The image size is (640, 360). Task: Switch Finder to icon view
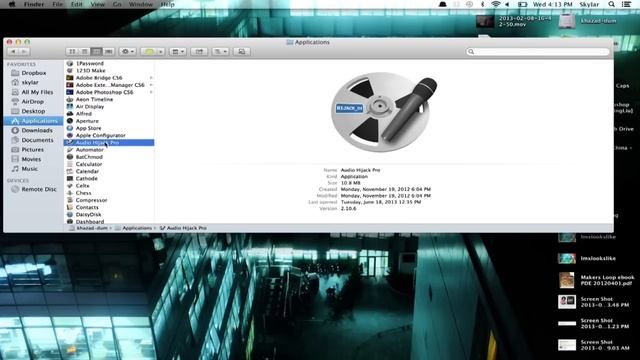pos(72,51)
